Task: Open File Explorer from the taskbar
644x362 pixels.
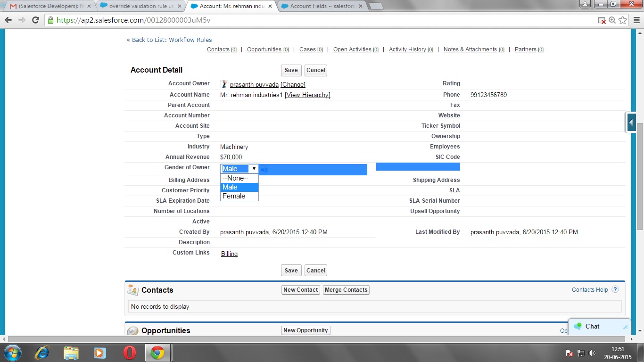Action: pos(71,353)
